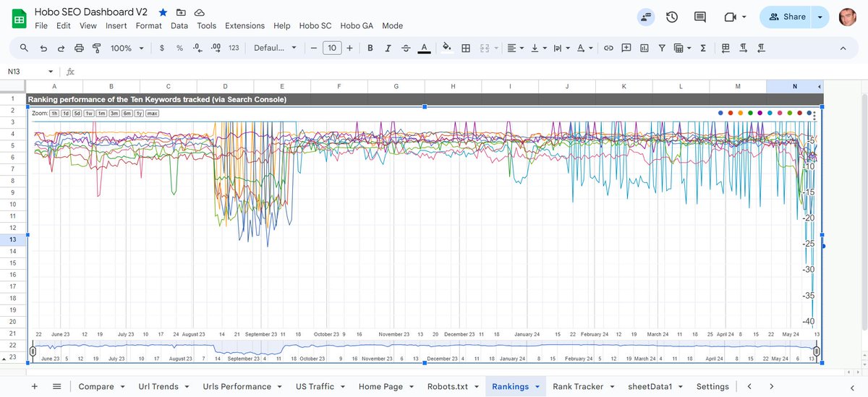This screenshot has width=868, height=397.
Task: Open the zoom 100% dropdown
Action: [x=127, y=48]
